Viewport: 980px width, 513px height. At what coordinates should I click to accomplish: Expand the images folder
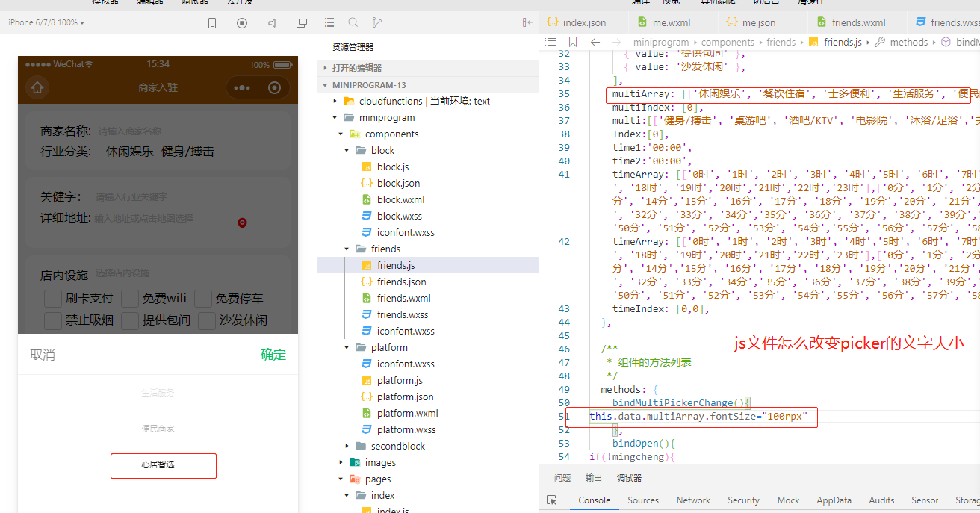(x=341, y=462)
